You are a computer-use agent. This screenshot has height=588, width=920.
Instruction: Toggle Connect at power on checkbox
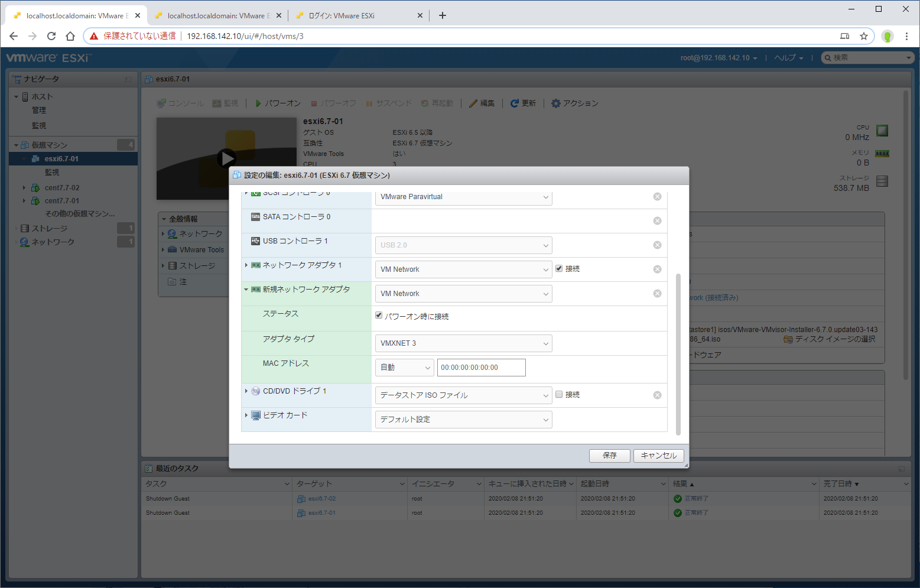click(x=379, y=316)
